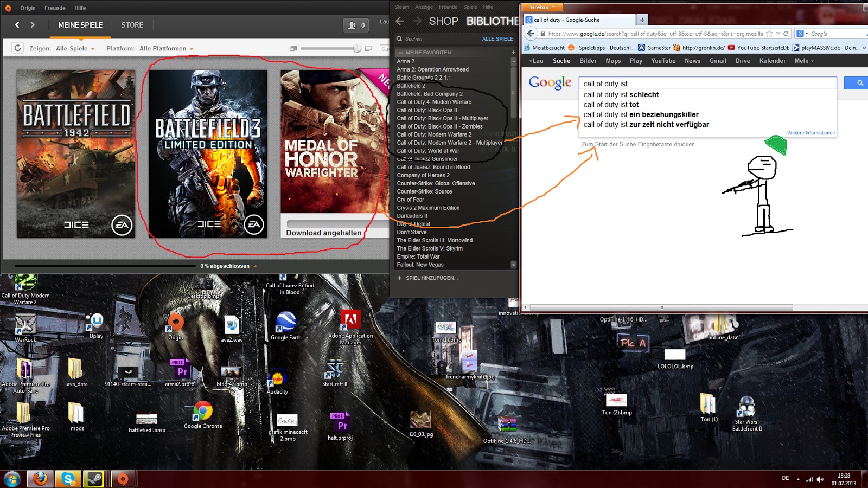The width and height of the screenshot is (868, 488).
Task: Collapse the Meine Favoriten category
Action: 401,53
